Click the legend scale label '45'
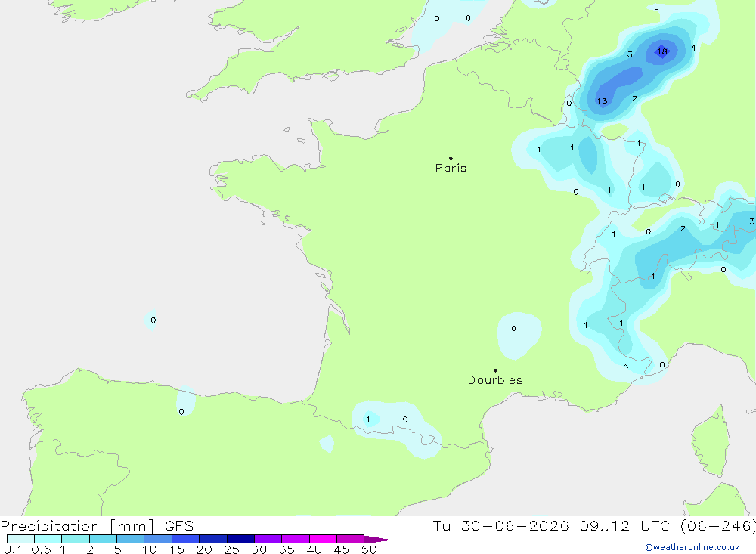The height and width of the screenshot is (554, 756). (342, 549)
